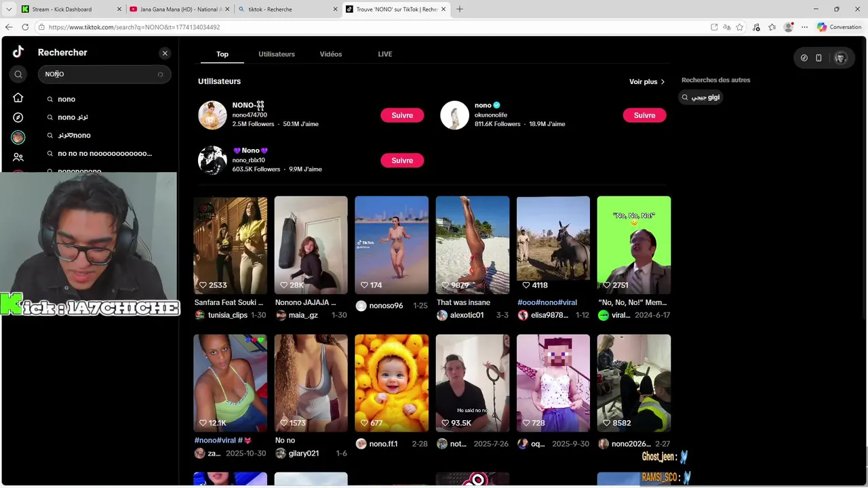This screenshot has width=868, height=488.
Task: Follow the nono474700 account
Action: [x=402, y=115]
